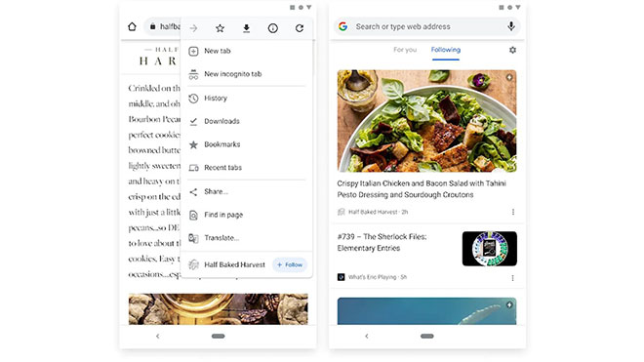Viewport: 644px width, 362px height.
Task: Switch to the Following tab
Action: [446, 50]
